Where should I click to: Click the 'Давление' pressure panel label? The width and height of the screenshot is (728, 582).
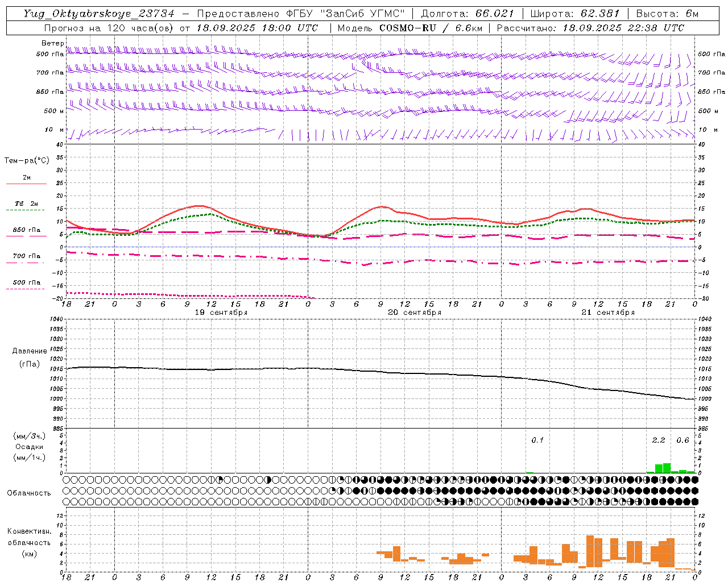tap(30, 351)
